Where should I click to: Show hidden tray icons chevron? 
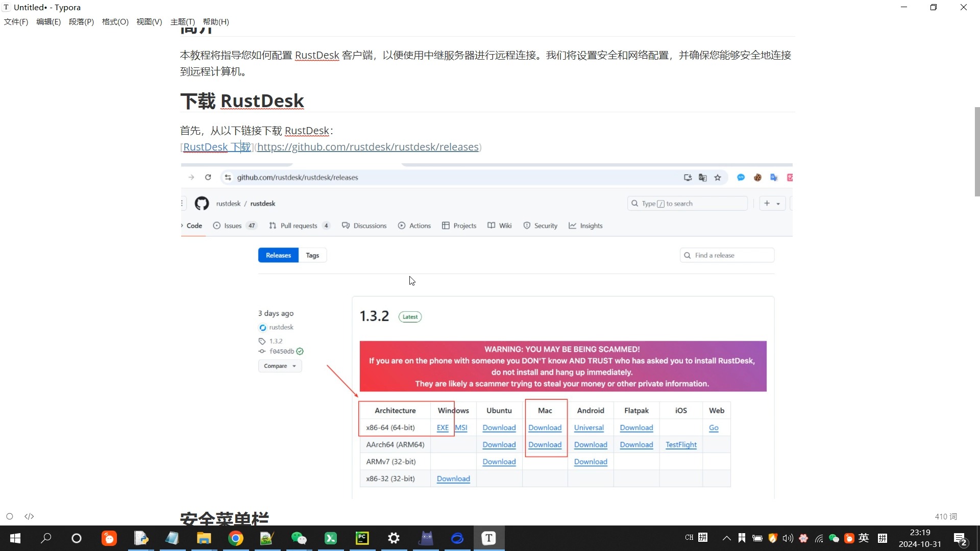(x=727, y=538)
